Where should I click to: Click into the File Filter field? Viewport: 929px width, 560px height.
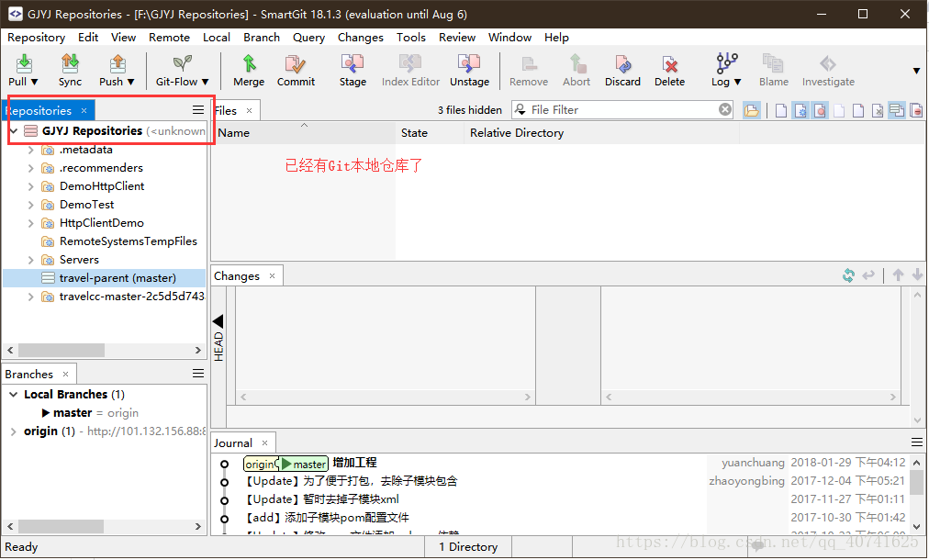[x=622, y=109]
